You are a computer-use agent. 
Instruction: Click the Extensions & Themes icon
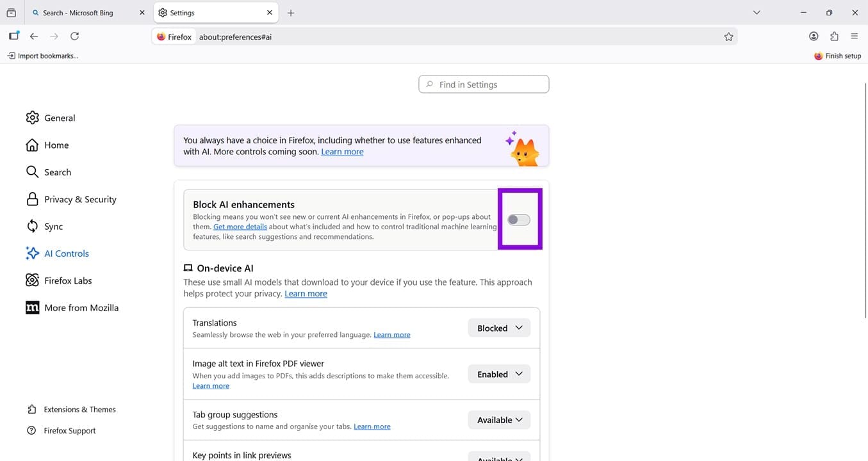(x=31, y=410)
